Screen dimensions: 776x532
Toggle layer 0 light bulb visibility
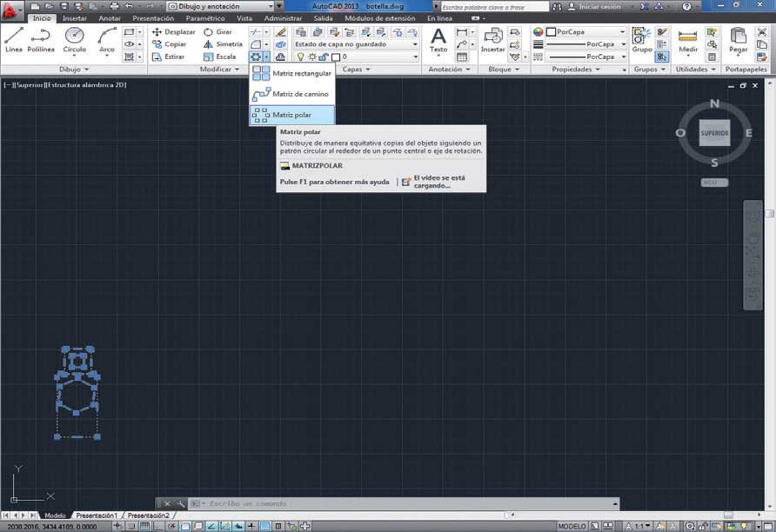[x=300, y=57]
